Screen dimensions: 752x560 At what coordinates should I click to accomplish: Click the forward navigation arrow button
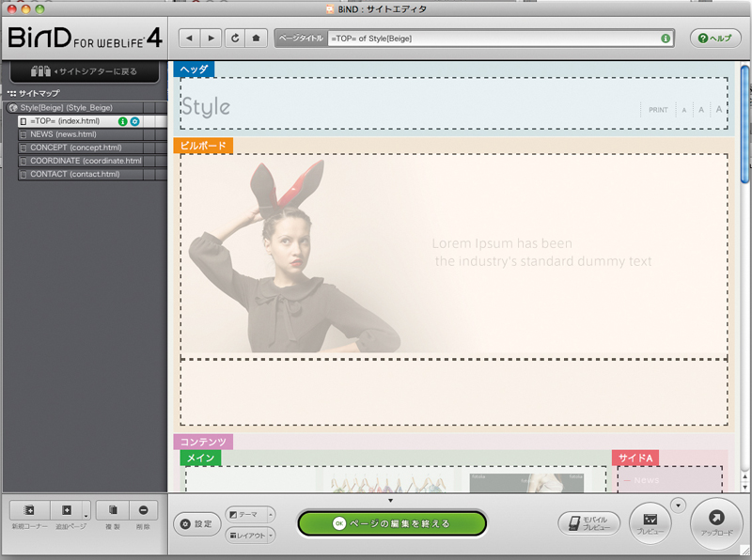[211, 39]
